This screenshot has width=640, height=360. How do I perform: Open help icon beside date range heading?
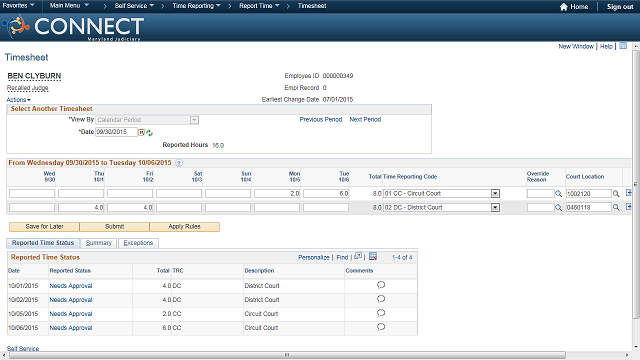pos(179,163)
